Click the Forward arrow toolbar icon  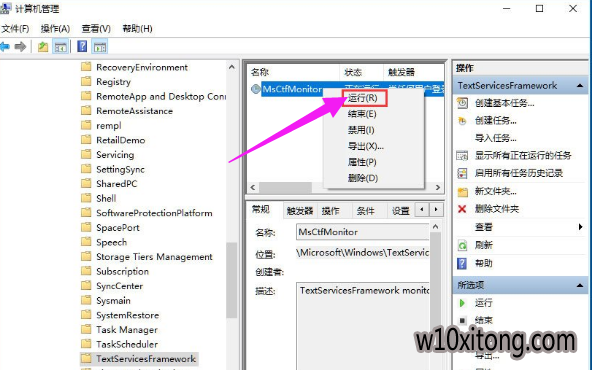[x=20, y=47]
